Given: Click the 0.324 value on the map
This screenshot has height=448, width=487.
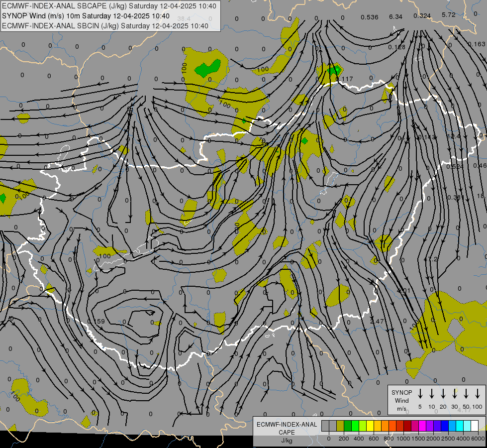Looking at the screenshot, I should (422, 15).
